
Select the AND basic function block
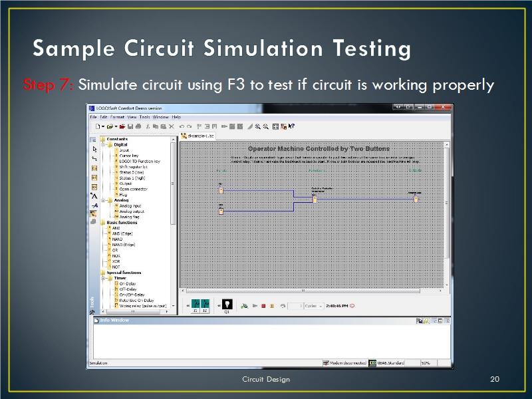pos(116,228)
